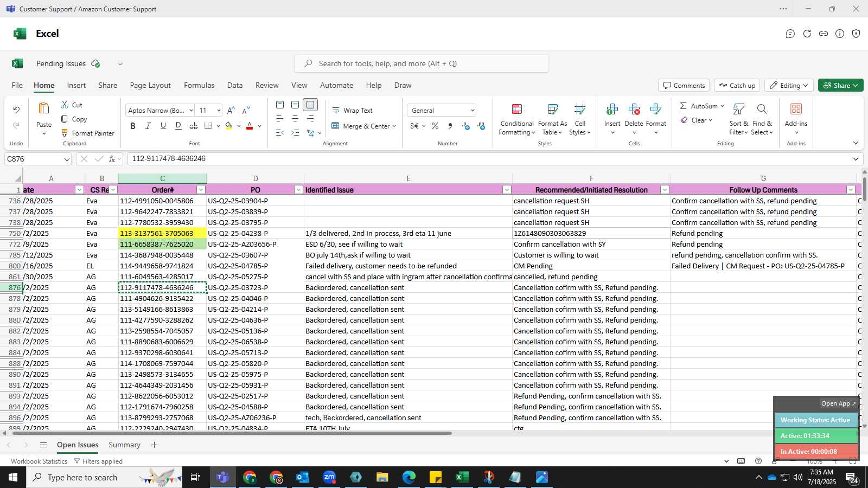868x488 pixels.
Task: Center the text horizontally in the cell
Action: (295, 119)
